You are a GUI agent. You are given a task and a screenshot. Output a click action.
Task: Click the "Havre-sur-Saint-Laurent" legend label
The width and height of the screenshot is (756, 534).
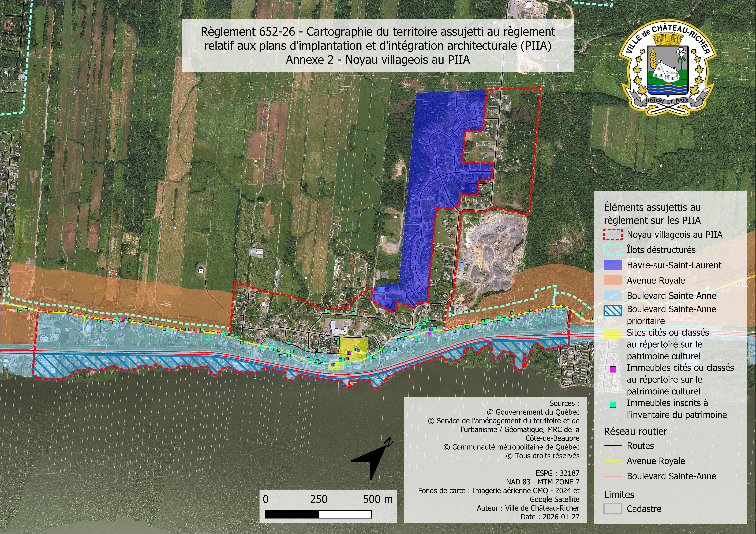click(674, 265)
